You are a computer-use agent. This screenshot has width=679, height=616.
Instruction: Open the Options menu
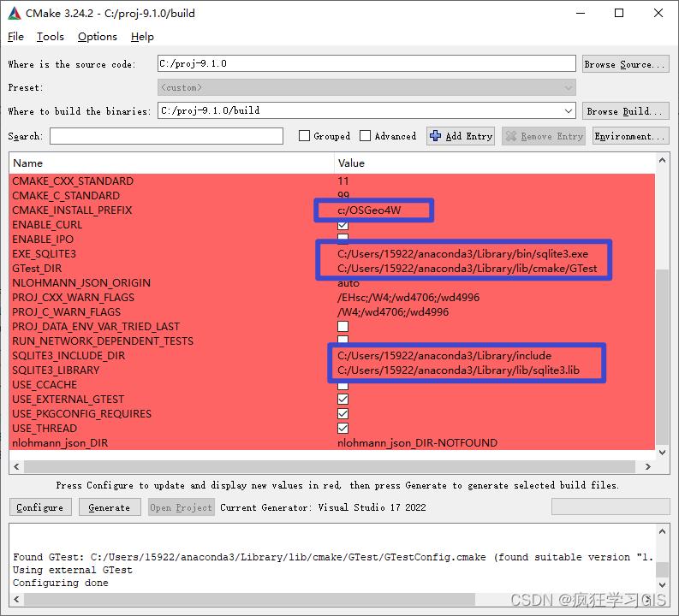pos(98,37)
